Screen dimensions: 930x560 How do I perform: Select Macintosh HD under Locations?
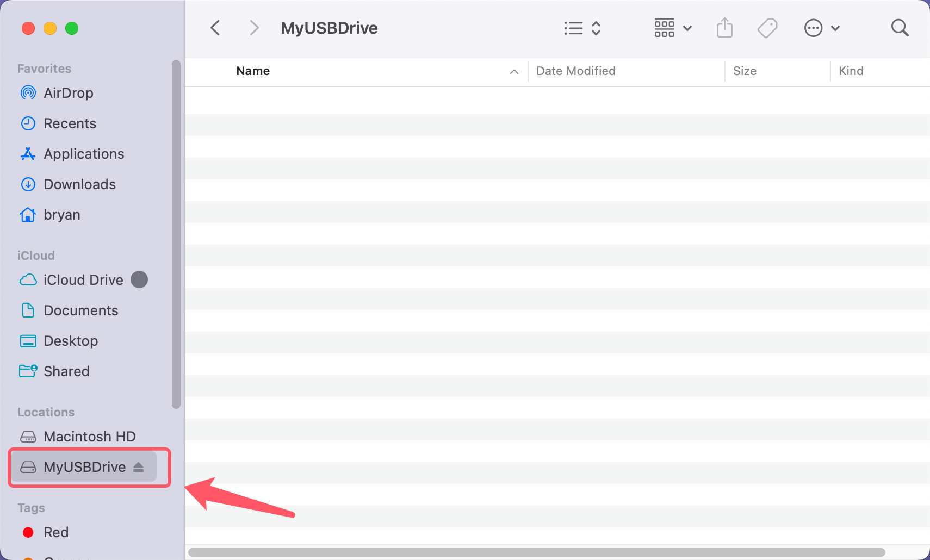89,437
